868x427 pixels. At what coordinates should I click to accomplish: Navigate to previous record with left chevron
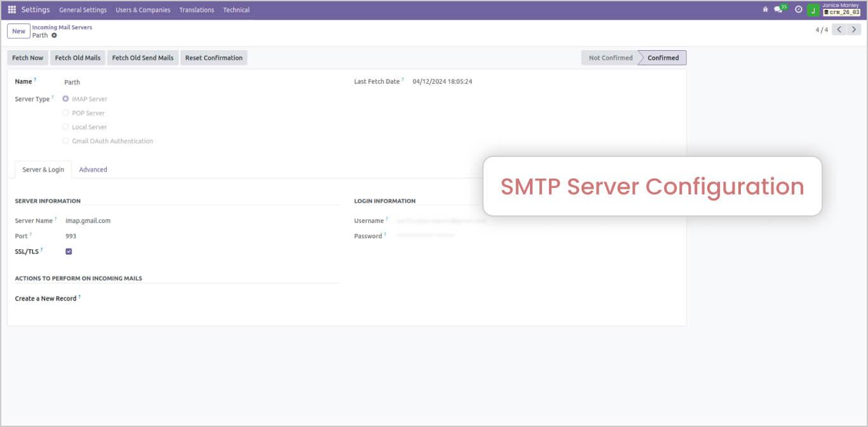tap(839, 29)
